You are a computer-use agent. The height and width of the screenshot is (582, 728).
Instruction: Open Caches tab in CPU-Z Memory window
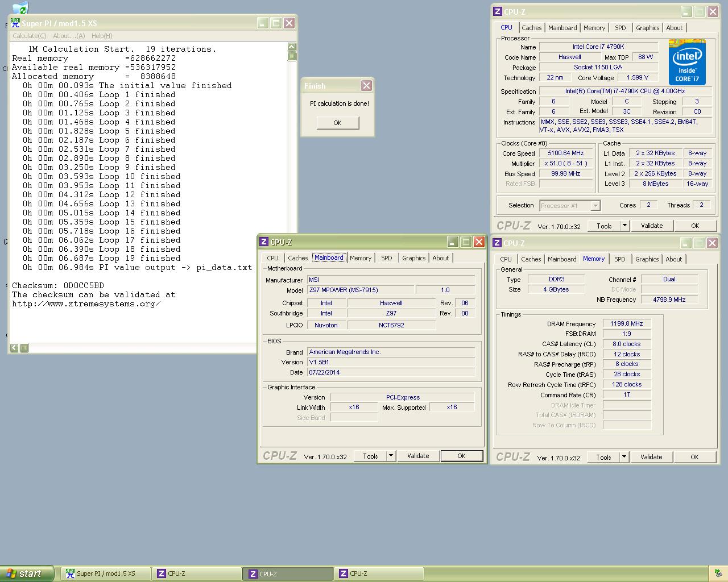(531, 259)
